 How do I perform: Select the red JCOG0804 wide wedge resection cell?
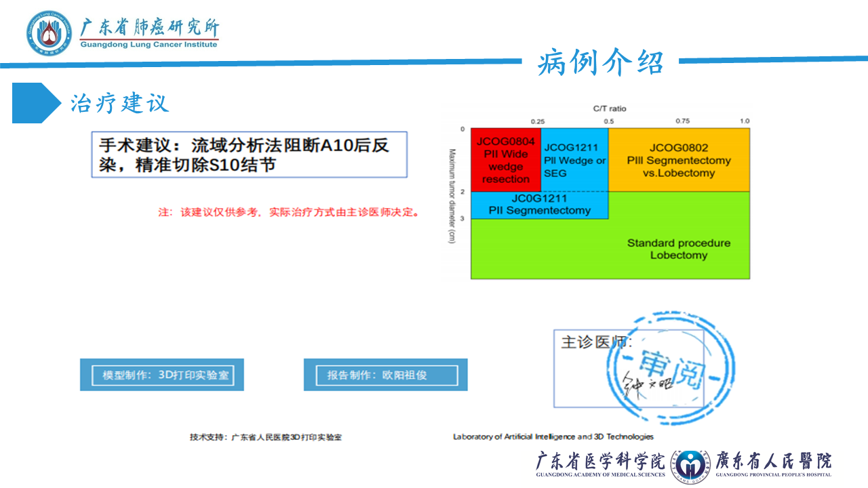point(505,160)
